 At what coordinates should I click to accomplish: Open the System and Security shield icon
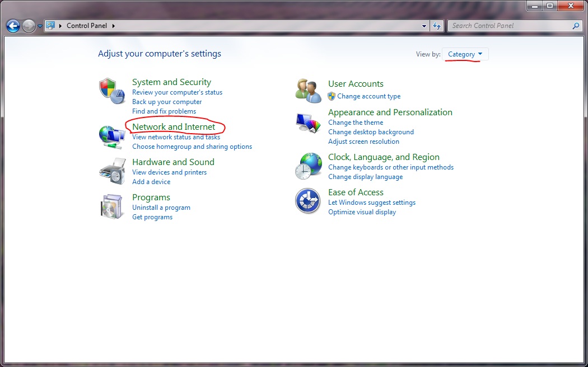pyautogui.click(x=112, y=91)
